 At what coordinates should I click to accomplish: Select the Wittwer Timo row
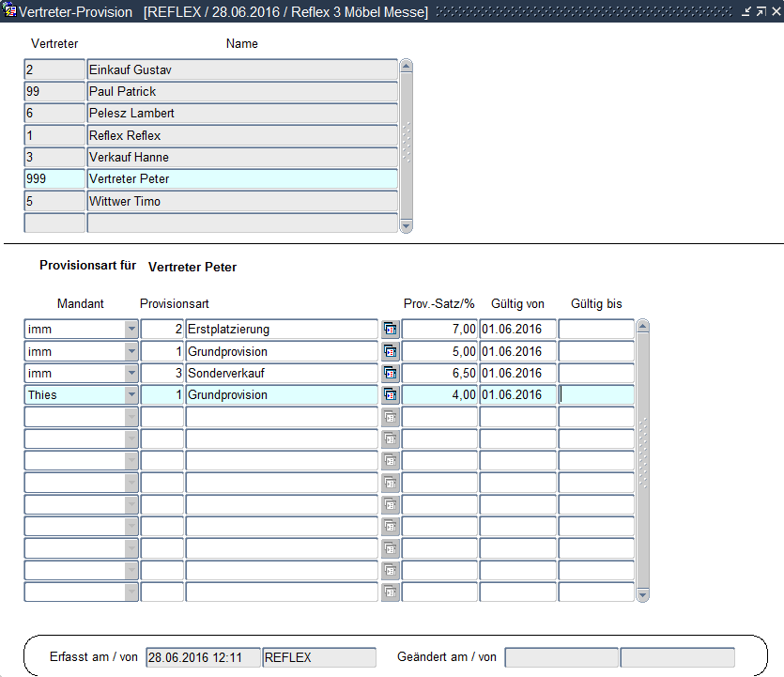click(241, 201)
